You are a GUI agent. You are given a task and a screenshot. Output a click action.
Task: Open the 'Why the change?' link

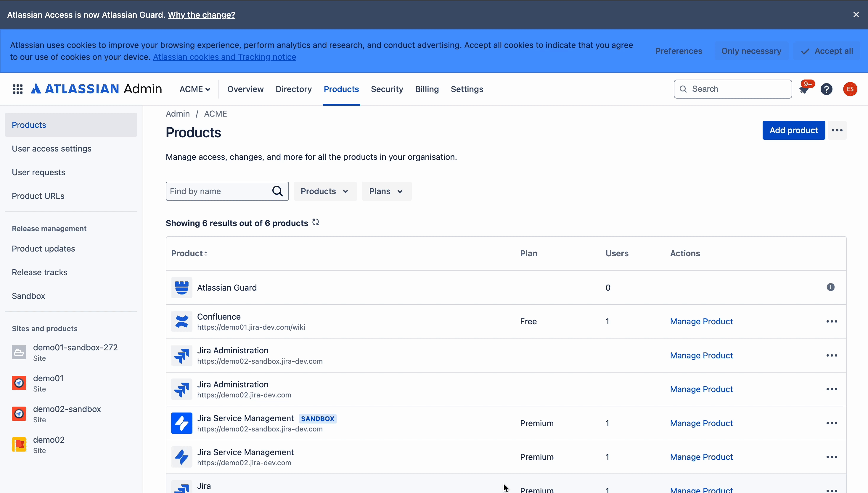pos(202,14)
